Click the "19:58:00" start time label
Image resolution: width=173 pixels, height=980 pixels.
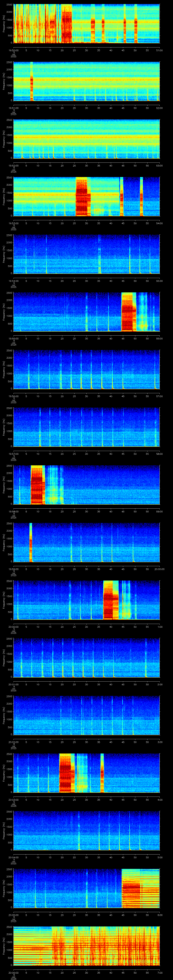(x=14, y=511)
